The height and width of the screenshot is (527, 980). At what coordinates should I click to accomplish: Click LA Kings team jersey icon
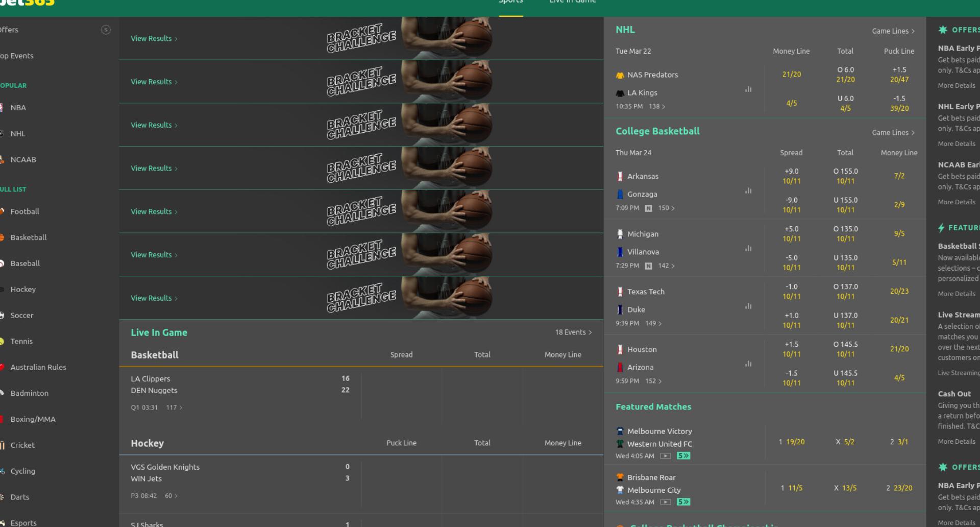(620, 93)
